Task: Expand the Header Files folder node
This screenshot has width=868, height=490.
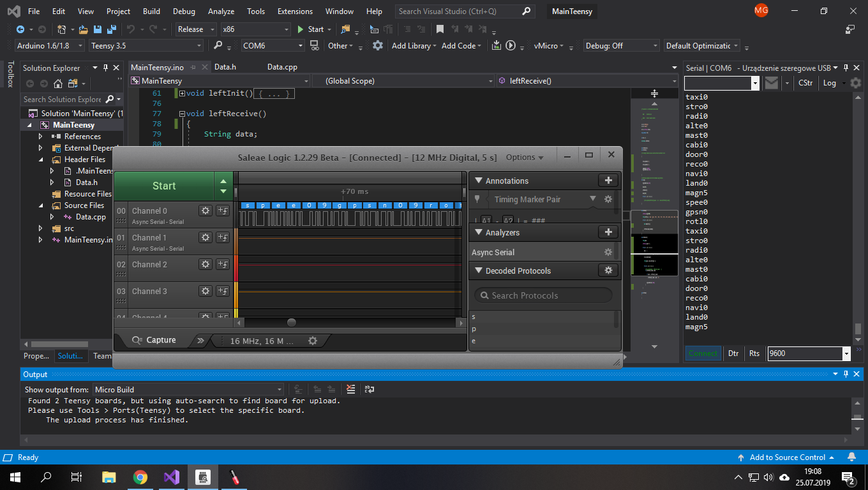Action: coord(41,160)
